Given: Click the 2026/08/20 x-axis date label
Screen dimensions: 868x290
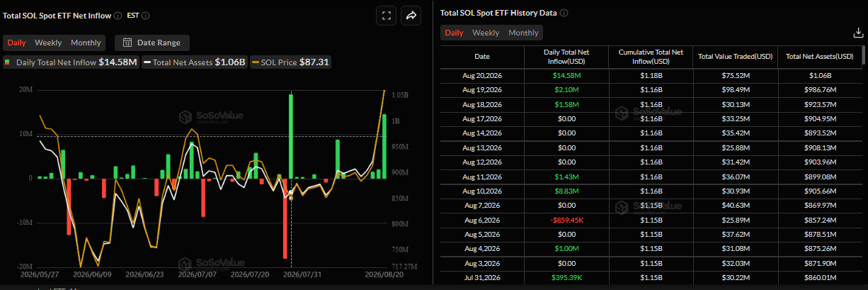Looking at the screenshot, I should point(385,274).
